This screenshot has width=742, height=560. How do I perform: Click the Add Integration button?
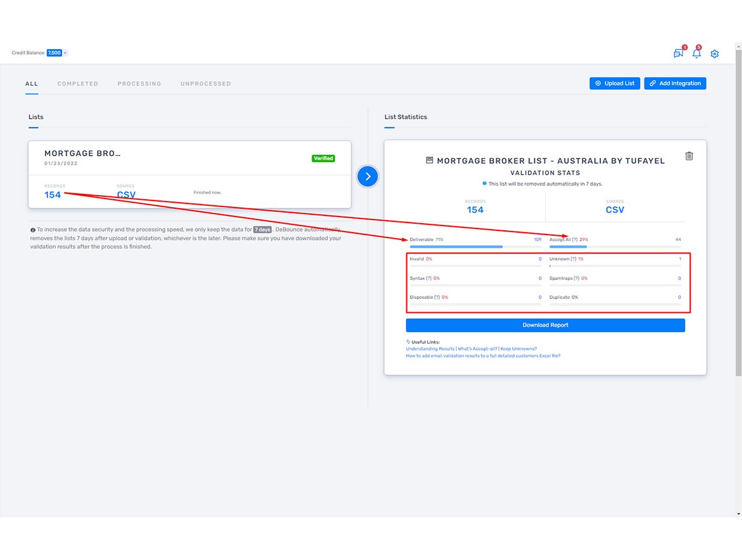coord(675,83)
